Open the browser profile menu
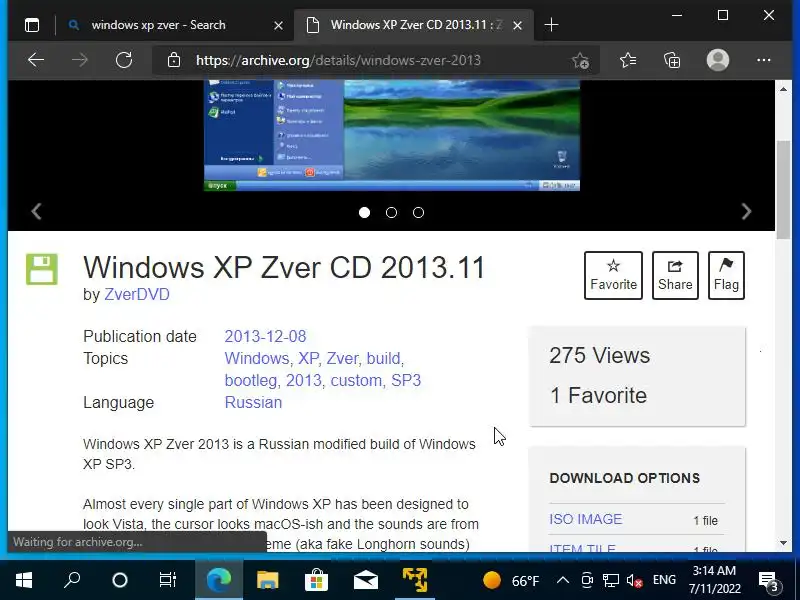 click(x=718, y=60)
